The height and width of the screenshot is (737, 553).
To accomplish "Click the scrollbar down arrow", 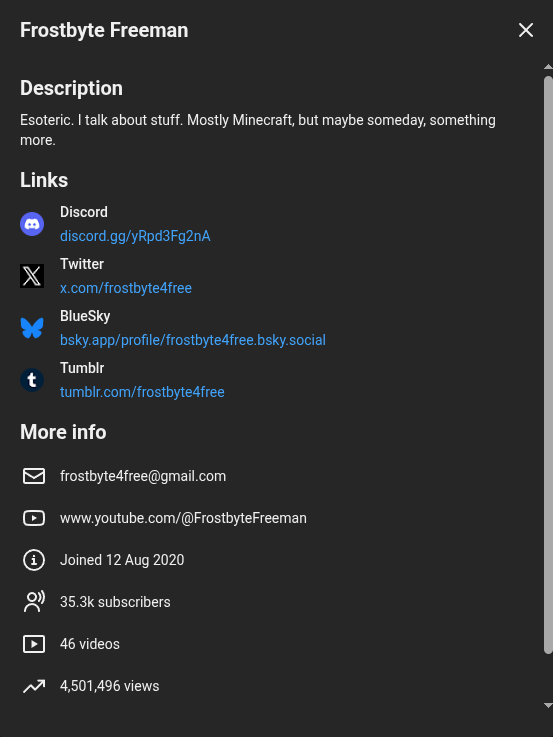I will click(548, 705).
